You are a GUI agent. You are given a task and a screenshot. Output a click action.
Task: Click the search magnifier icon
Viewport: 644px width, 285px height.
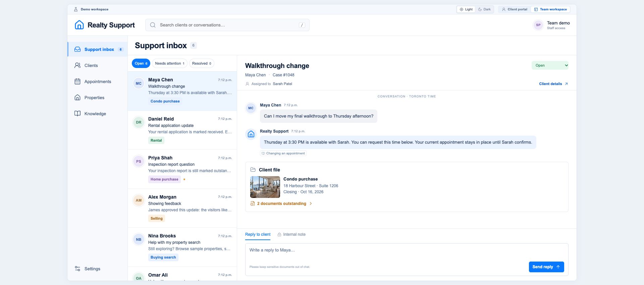click(153, 25)
